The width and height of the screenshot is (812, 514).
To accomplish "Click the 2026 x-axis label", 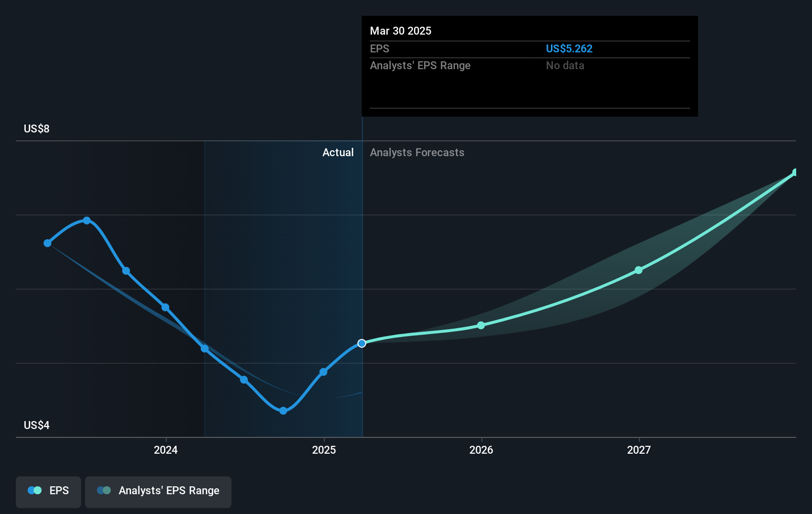I will pos(481,450).
